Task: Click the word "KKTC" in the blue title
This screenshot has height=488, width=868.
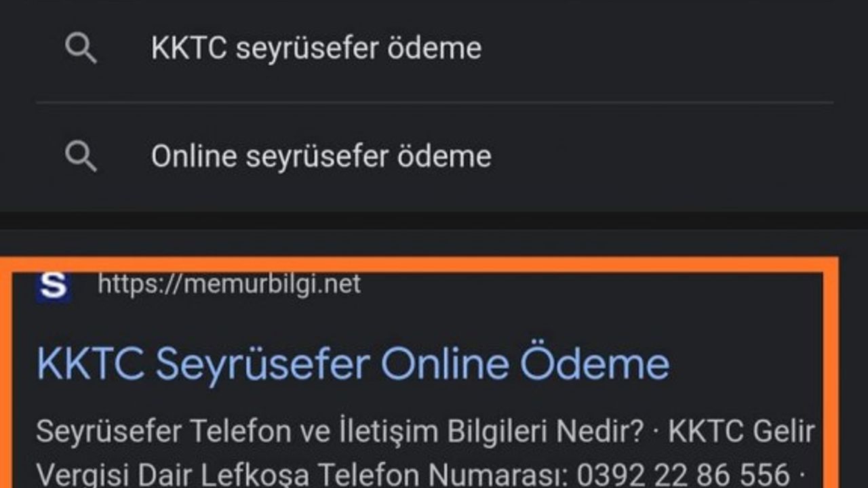Action: coord(90,364)
